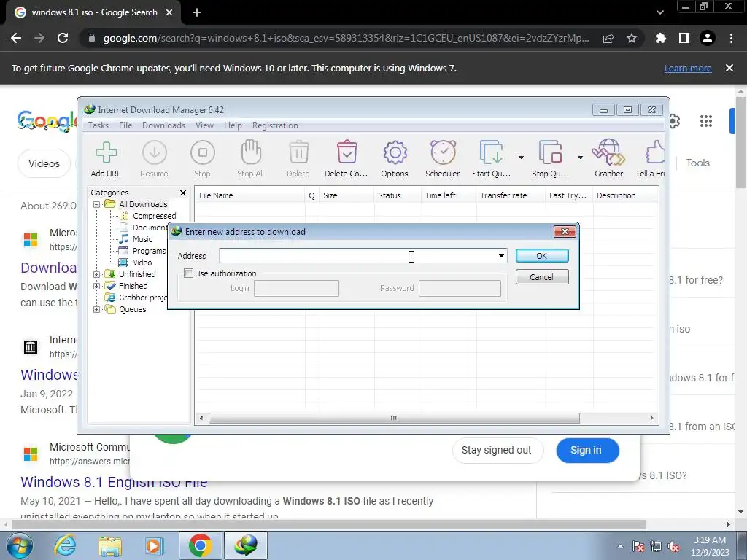
Task: Click the Chrome profile avatar icon
Action: 708,38
